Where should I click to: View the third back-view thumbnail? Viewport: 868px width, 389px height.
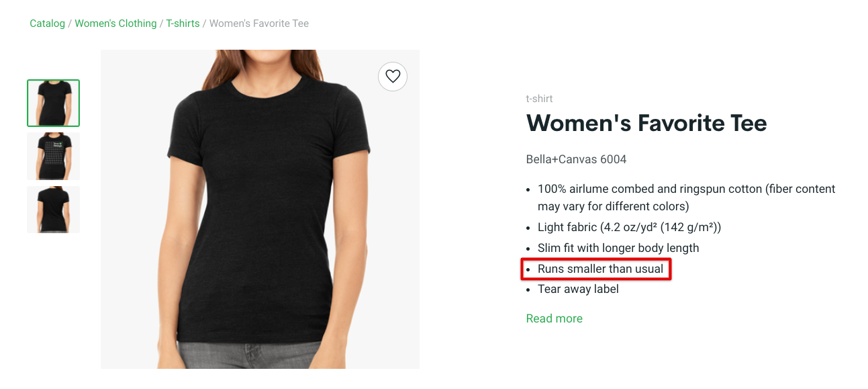(53, 210)
